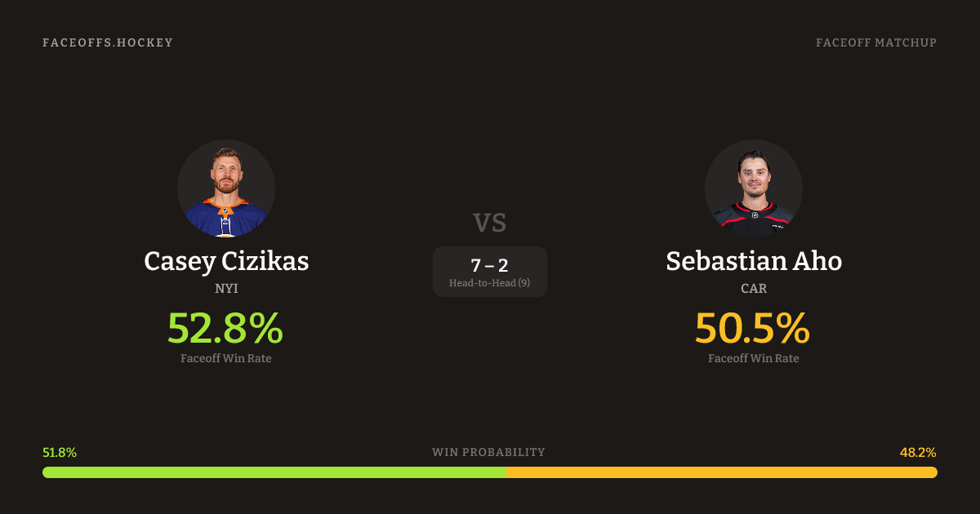Screen dimensions: 980x514
Task: Open Sebastian Aho's headshot photo
Action: pos(753,188)
